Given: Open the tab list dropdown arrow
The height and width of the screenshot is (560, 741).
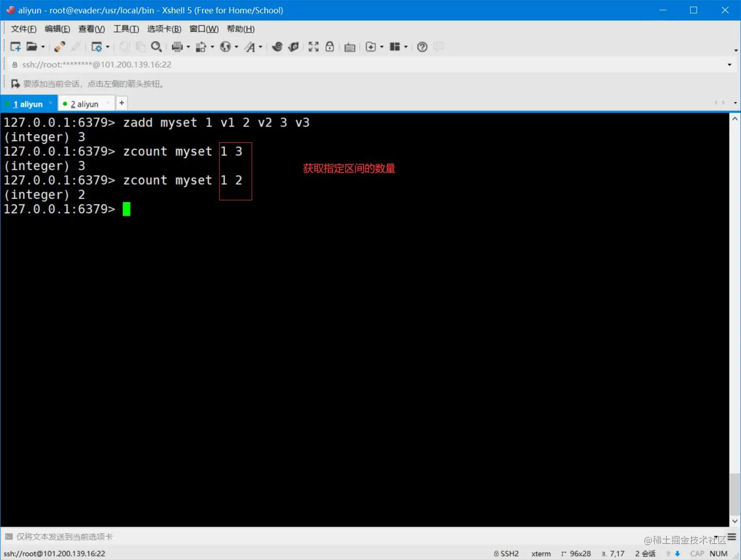Looking at the screenshot, I should click(x=735, y=103).
